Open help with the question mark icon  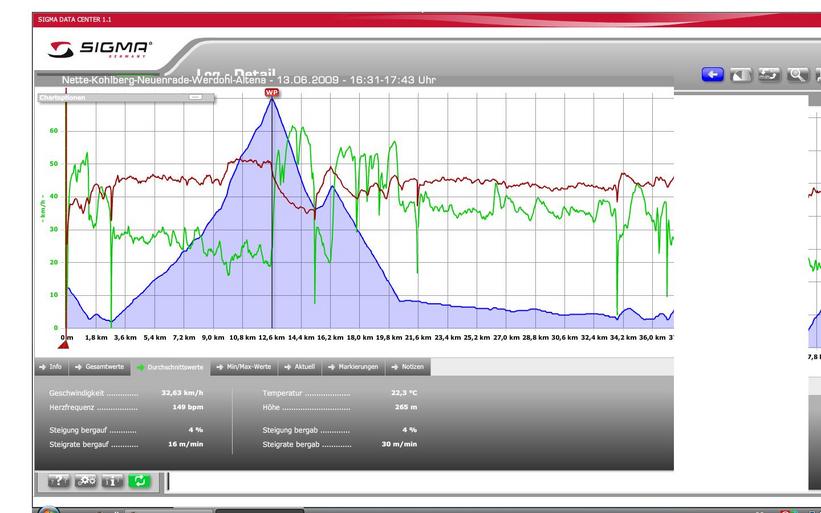59,481
